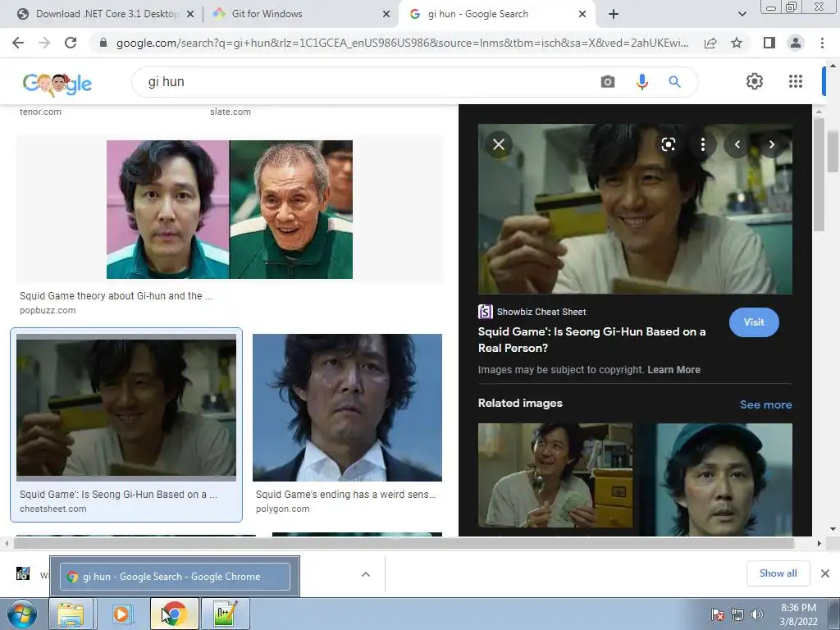Open the popbuzz.com two-face thumbnail
This screenshot has height=630, width=840.
230,209
